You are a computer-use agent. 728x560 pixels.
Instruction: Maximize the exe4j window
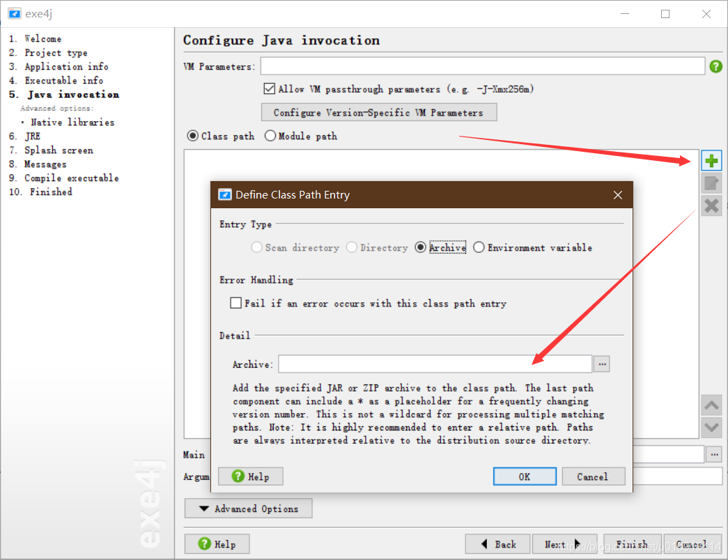tap(665, 13)
